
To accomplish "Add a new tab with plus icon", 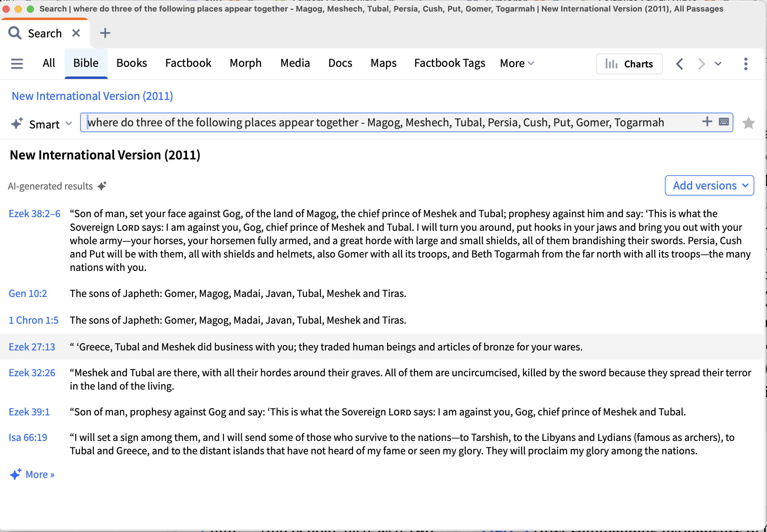I will pyautogui.click(x=105, y=33).
